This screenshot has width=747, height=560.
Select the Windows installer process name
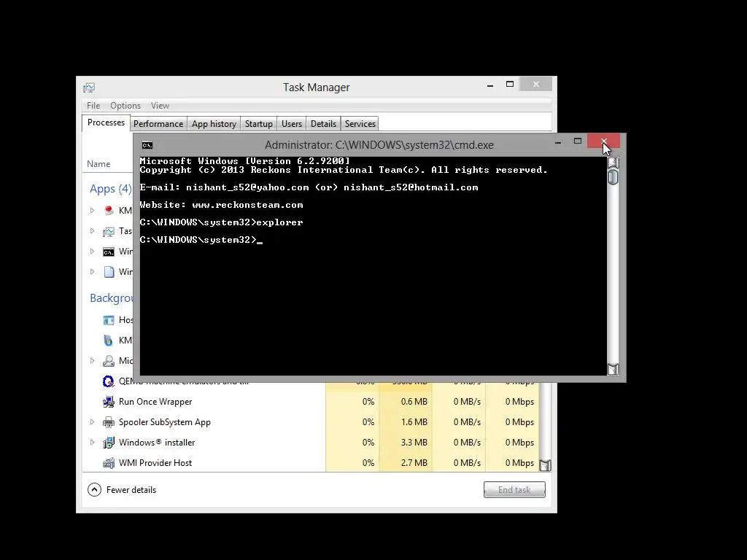click(x=157, y=443)
